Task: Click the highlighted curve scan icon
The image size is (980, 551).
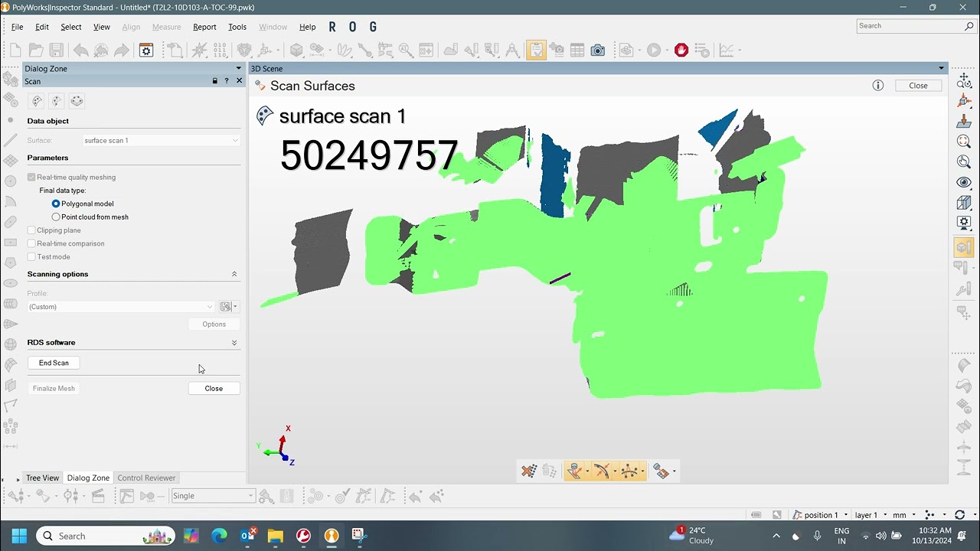Action: tap(603, 471)
